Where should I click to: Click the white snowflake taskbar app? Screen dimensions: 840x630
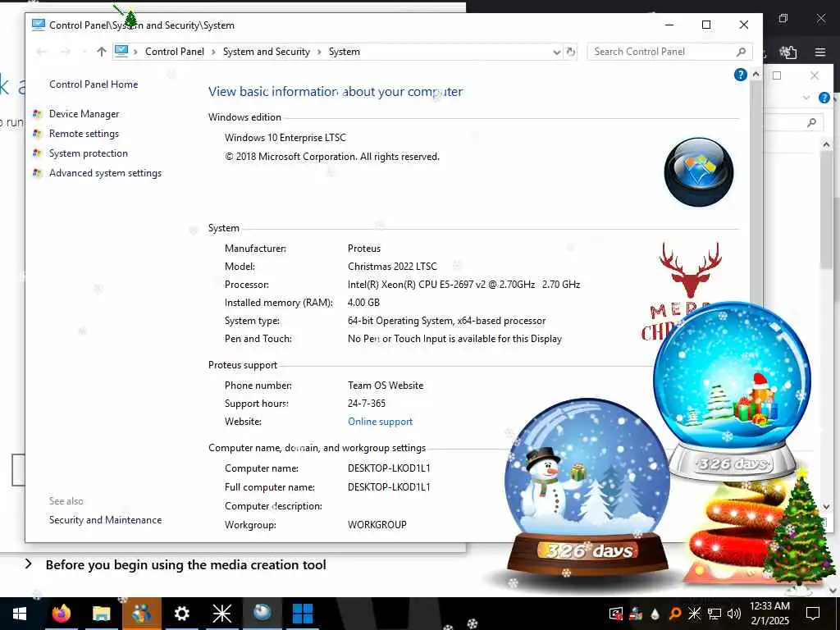221,614
